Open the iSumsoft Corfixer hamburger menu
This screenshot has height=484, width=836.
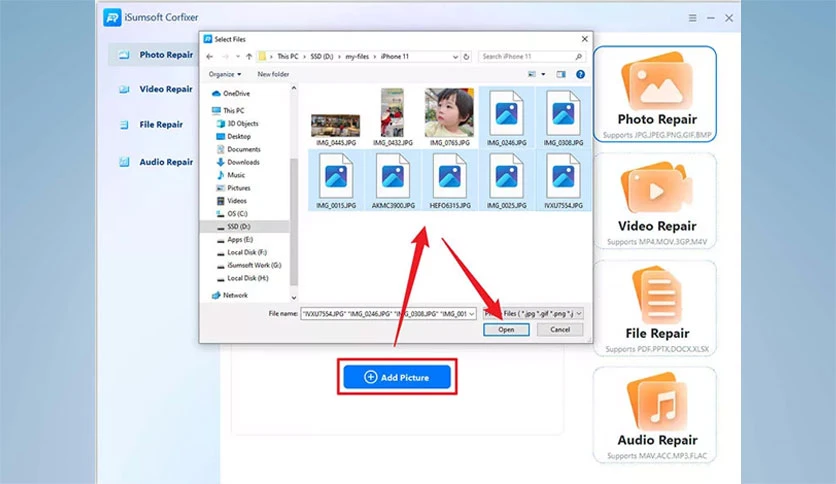pyautogui.click(x=692, y=18)
